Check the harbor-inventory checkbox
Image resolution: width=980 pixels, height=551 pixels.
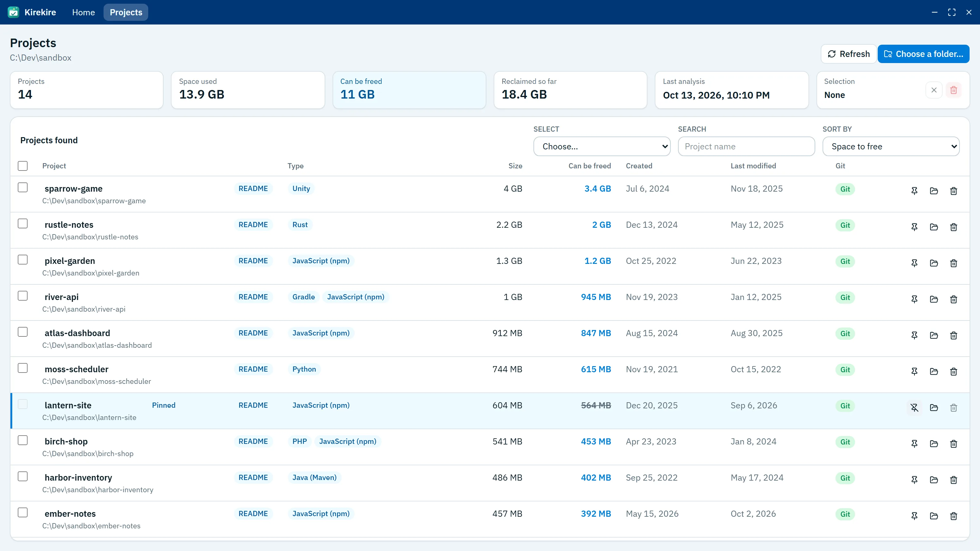[x=23, y=477]
